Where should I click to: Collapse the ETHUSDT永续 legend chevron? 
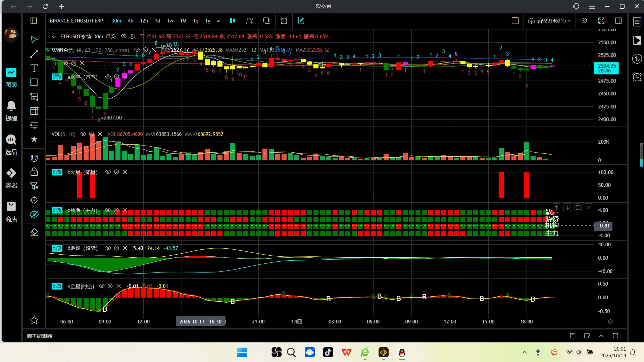click(54, 36)
